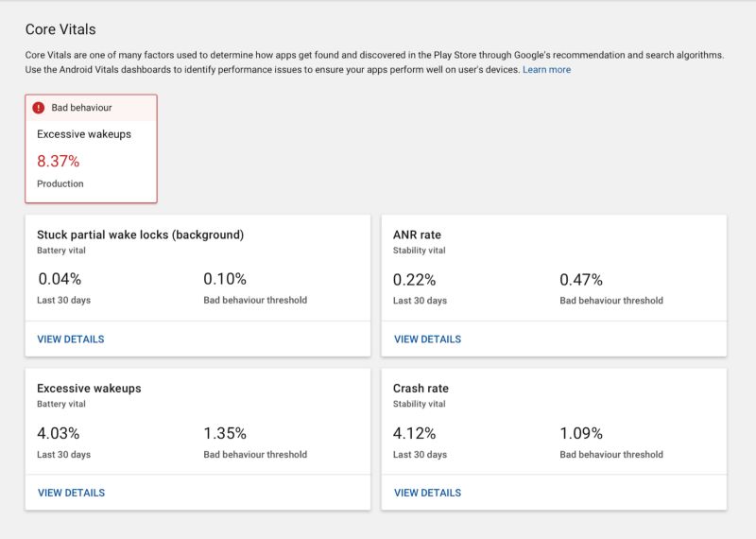Click the ANR rate card title
The image size is (756, 539).
pyautogui.click(x=417, y=235)
